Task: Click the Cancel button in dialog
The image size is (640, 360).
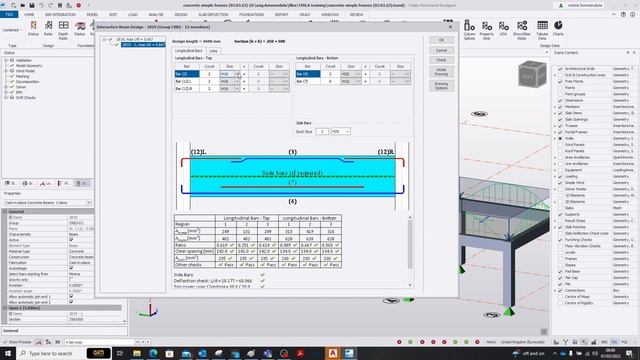Action: click(x=441, y=50)
